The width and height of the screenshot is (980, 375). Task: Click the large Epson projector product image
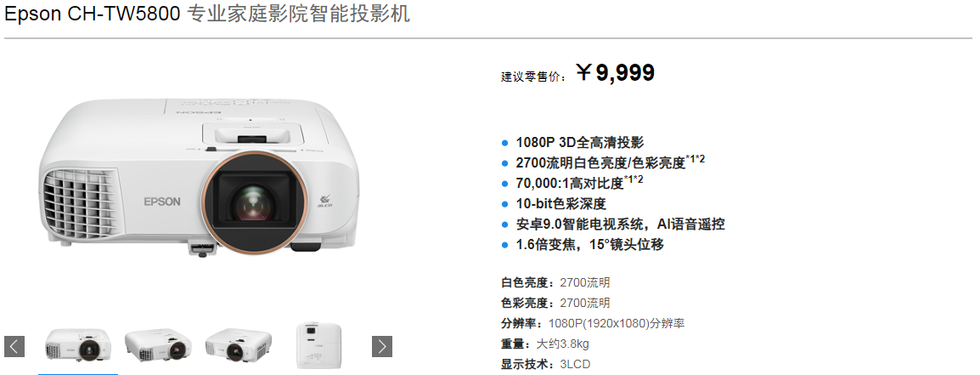199,175
